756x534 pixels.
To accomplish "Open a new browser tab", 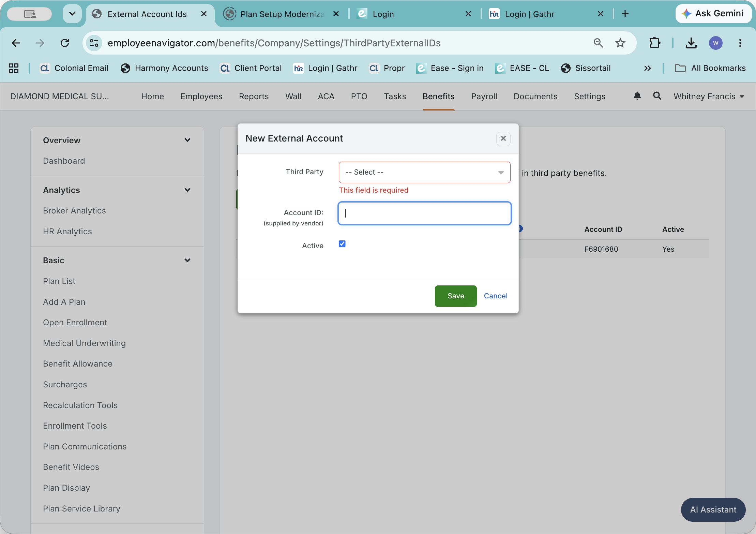I will 625,14.
